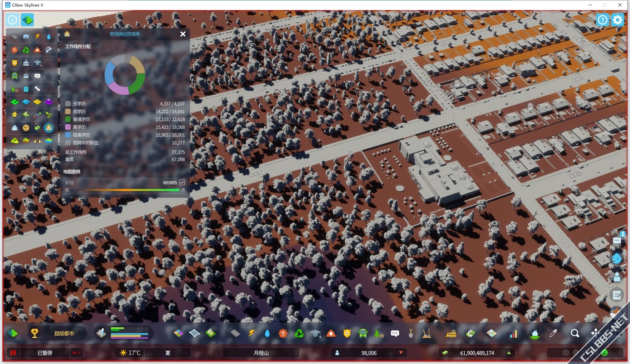Click the workplace availability gradient legend bar
Screen dimensions: 630x364
pos(125,190)
